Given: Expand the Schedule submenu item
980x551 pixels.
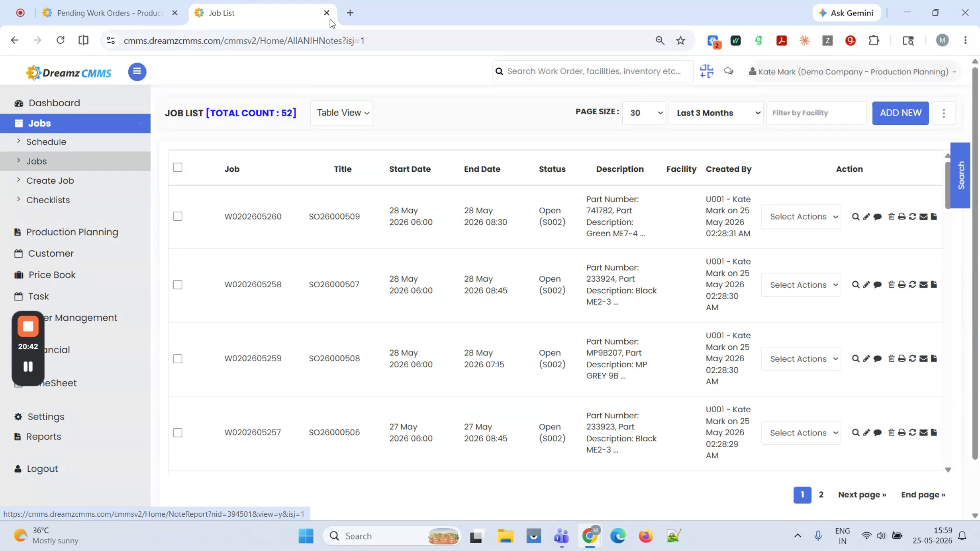Looking at the screenshot, I should [x=46, y=142].
